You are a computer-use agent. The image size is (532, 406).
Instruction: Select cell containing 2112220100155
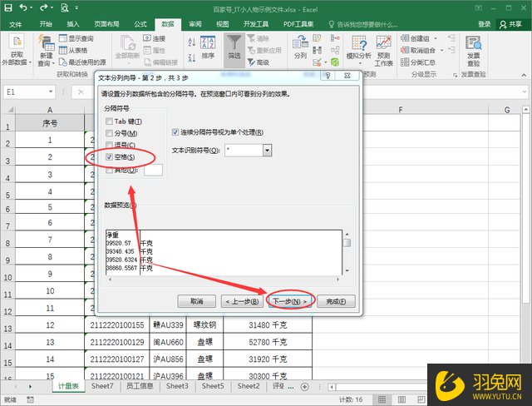[x=117, y=324]
